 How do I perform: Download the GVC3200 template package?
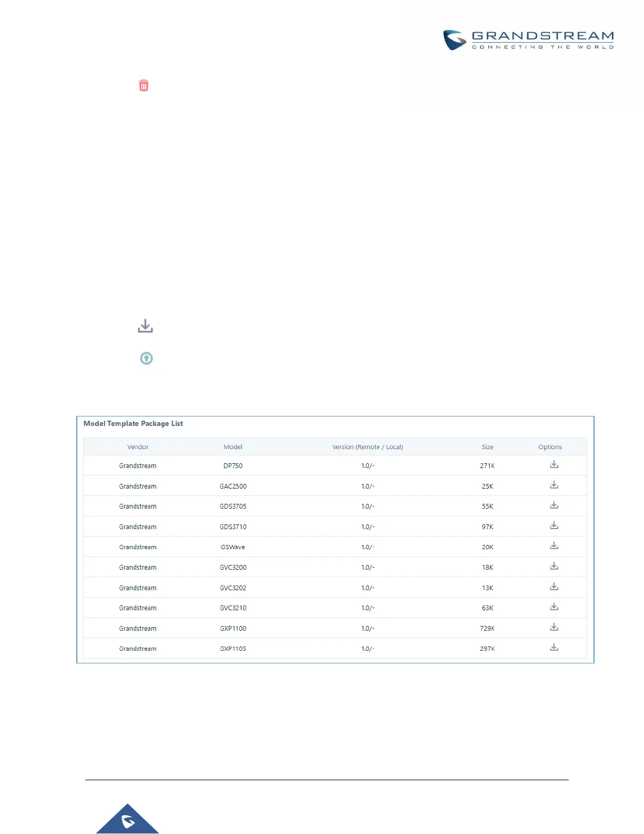554,566
